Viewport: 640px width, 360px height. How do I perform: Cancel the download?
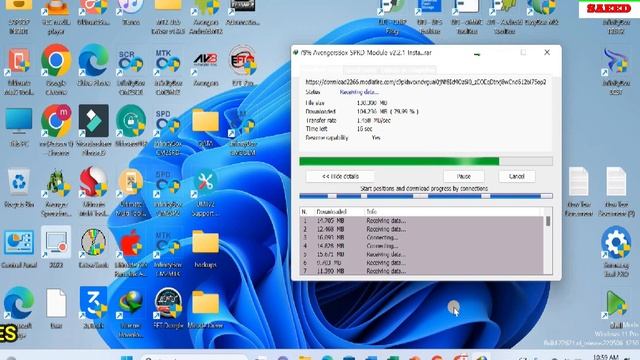517,176
